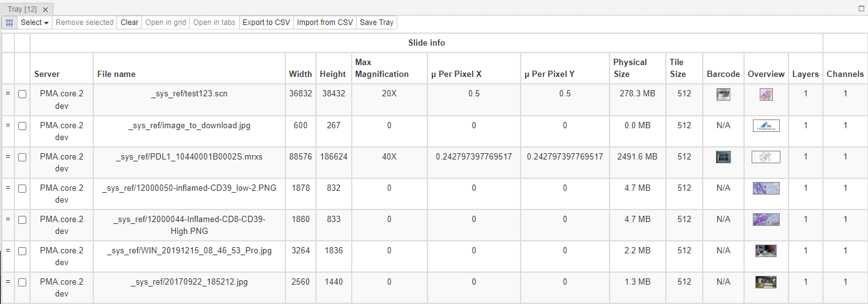Screen dimensions: 868x304
Task: Tick the checkbox for test123.scn row
Action: [22, 94]
